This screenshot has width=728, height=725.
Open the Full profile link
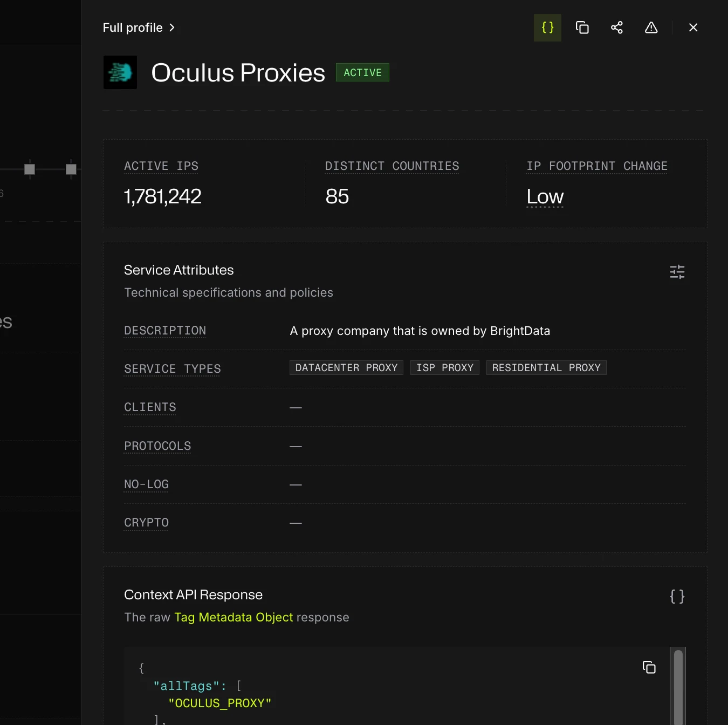(x=139, y=28)
